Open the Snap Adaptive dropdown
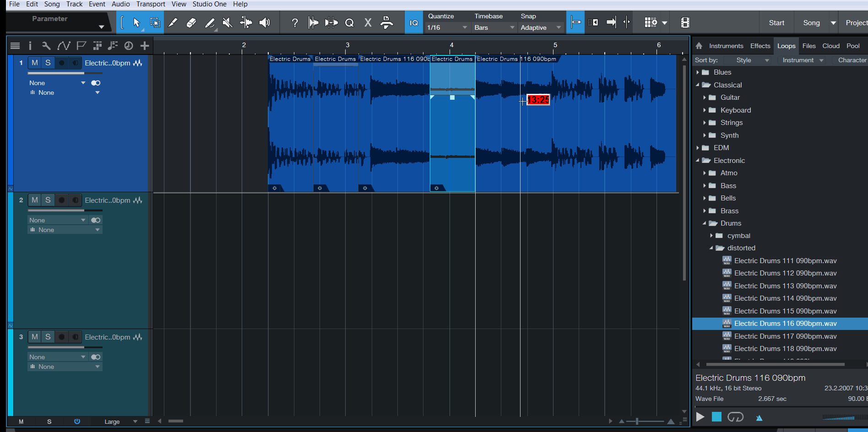Image resolution: width=868 pixels, height=432 pixels. 541,27
